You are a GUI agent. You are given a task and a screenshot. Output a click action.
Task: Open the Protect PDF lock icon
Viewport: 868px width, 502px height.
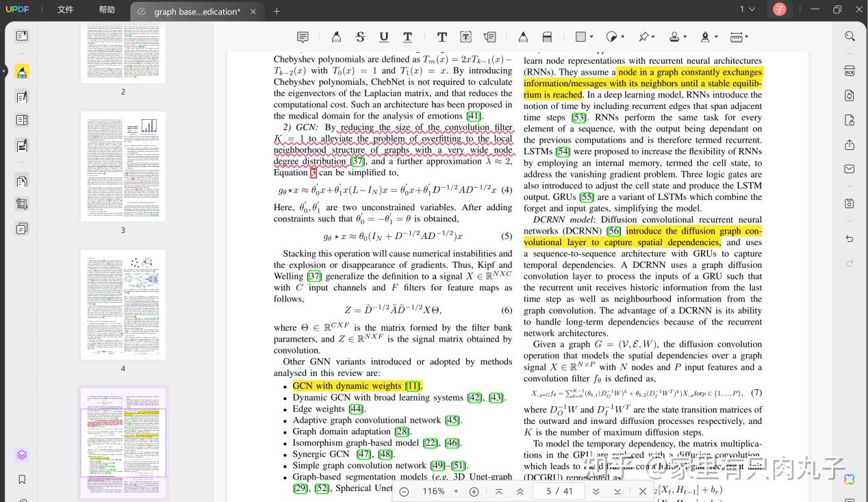click(x=850, y=121)
